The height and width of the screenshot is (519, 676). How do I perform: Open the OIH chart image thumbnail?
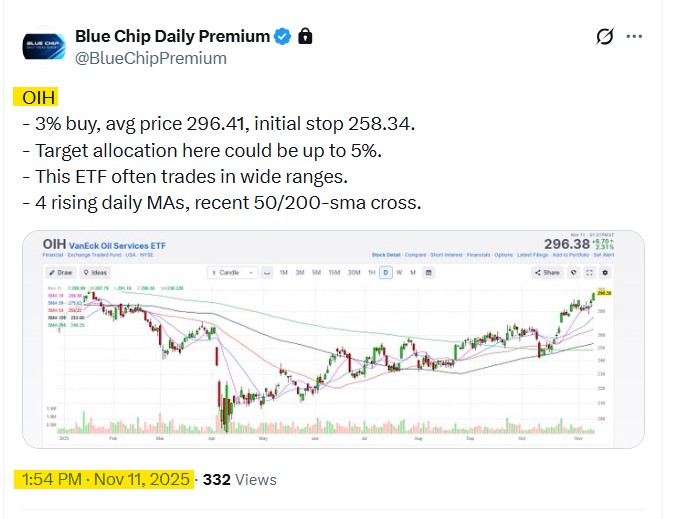(x=333, y=340)
